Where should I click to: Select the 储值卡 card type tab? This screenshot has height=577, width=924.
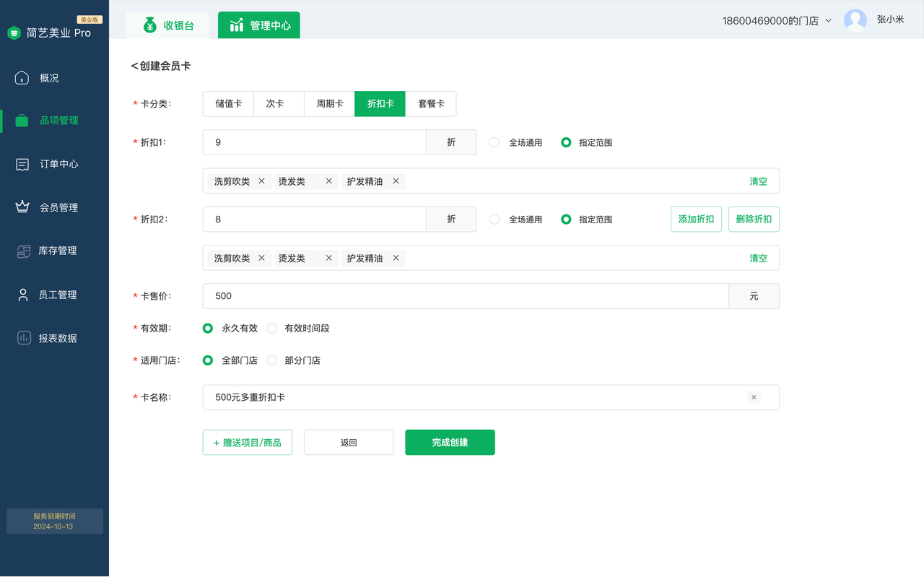pyautogui.click(x=228, y=104)
